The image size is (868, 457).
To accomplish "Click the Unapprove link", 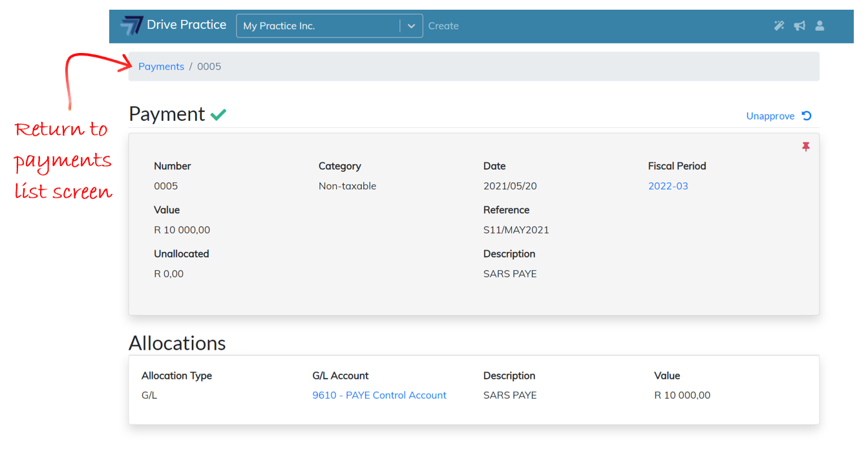I will tap(770, 116).
